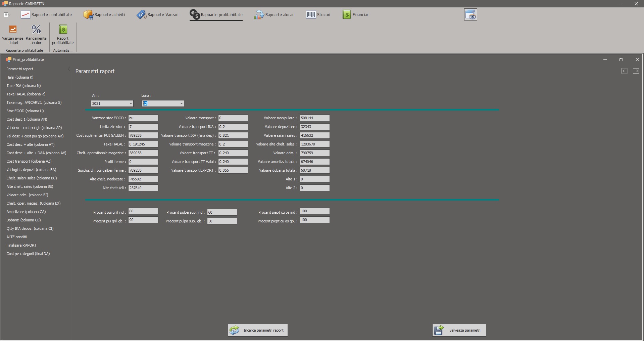This screenshot has width=644, height=341.
Task: Switch to Stocuri tab
Action: [318, 15]
